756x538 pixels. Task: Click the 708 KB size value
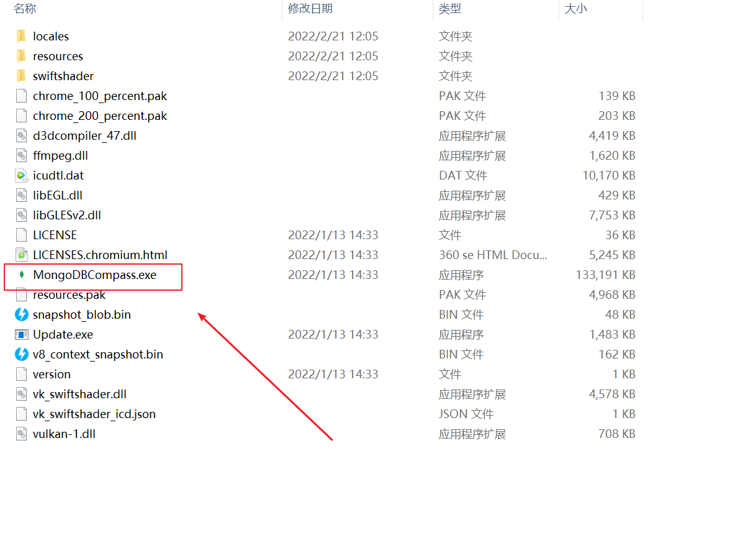[617, 434]
